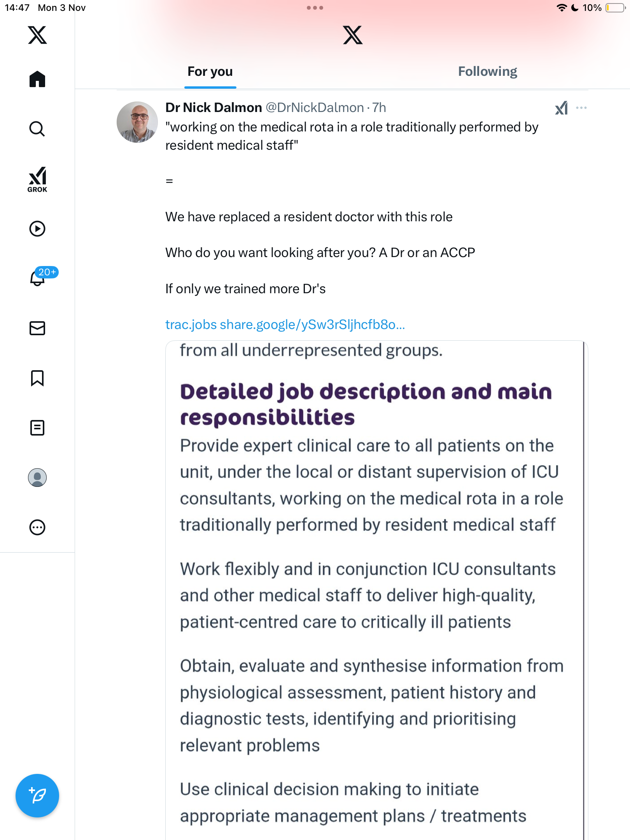
Task: Open the attached job description image
Action: point(376,583)
